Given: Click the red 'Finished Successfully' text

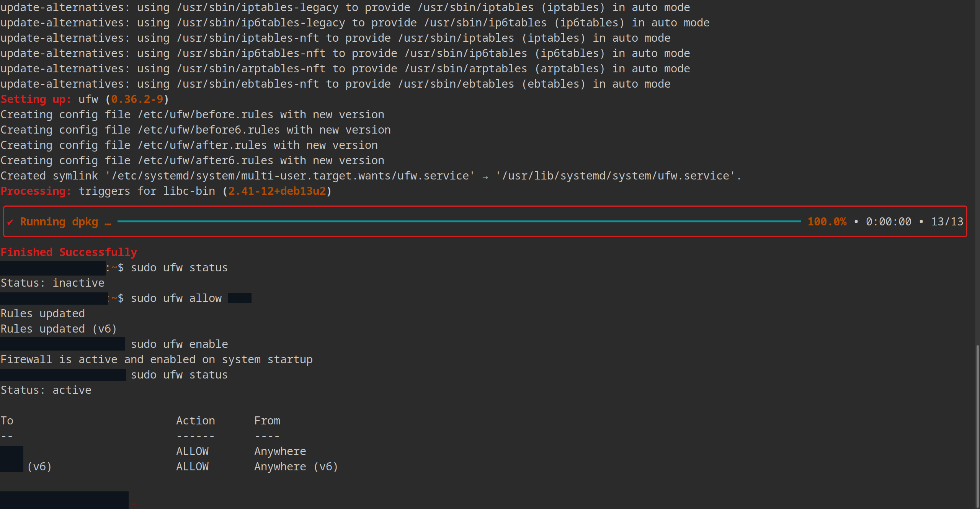Looking at the screenshot, I should 69,252.
